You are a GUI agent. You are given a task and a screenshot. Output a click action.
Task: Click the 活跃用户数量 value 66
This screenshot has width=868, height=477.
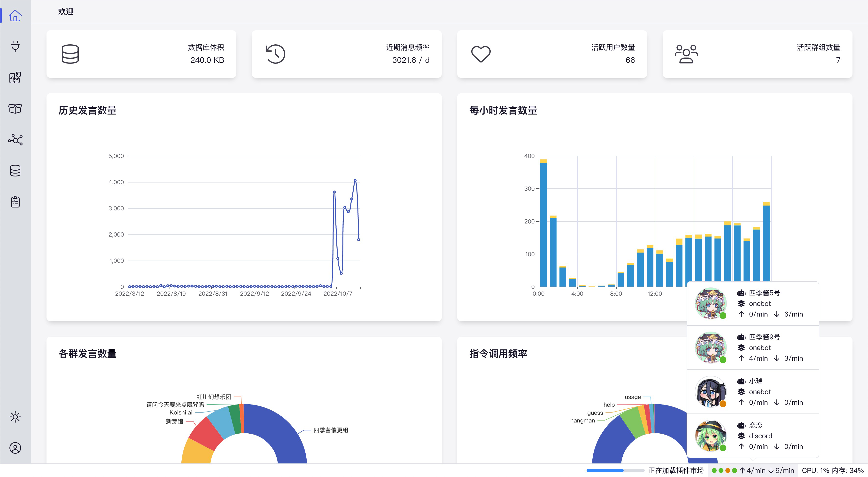[630, 60]
